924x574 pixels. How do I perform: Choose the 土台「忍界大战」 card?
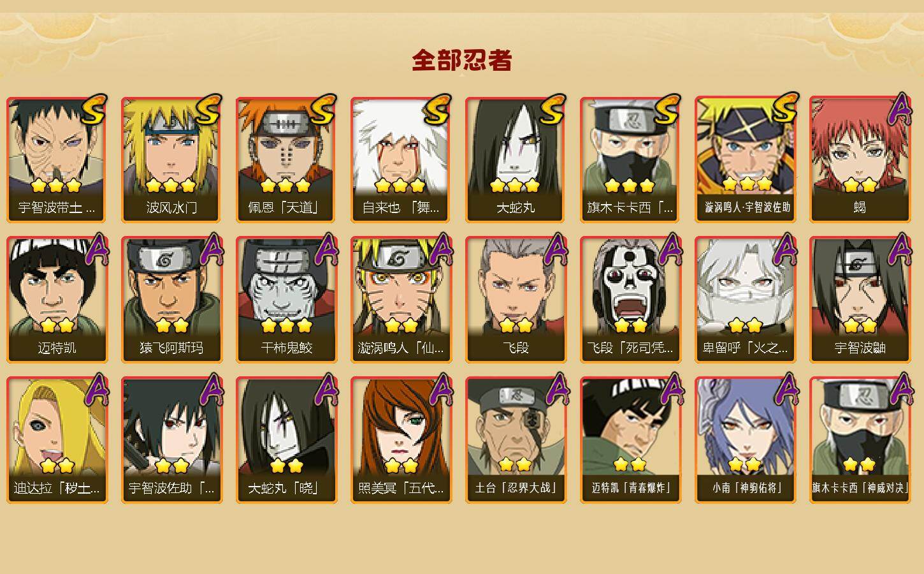(x=516, y=440)
